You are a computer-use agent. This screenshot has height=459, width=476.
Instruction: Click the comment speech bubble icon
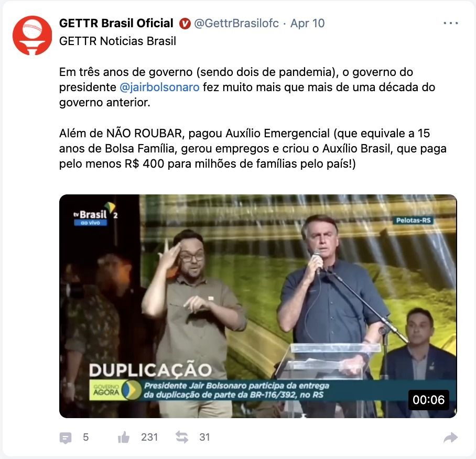click(x=66, y=438)
